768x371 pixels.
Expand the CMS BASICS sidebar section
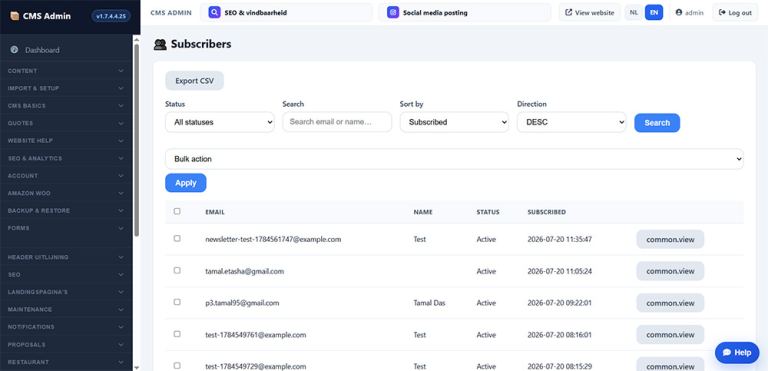tap(66, 106)
